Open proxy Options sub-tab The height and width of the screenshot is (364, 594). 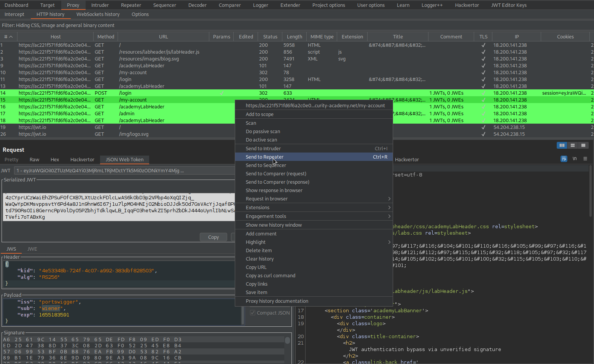click(x=140, y=14)
